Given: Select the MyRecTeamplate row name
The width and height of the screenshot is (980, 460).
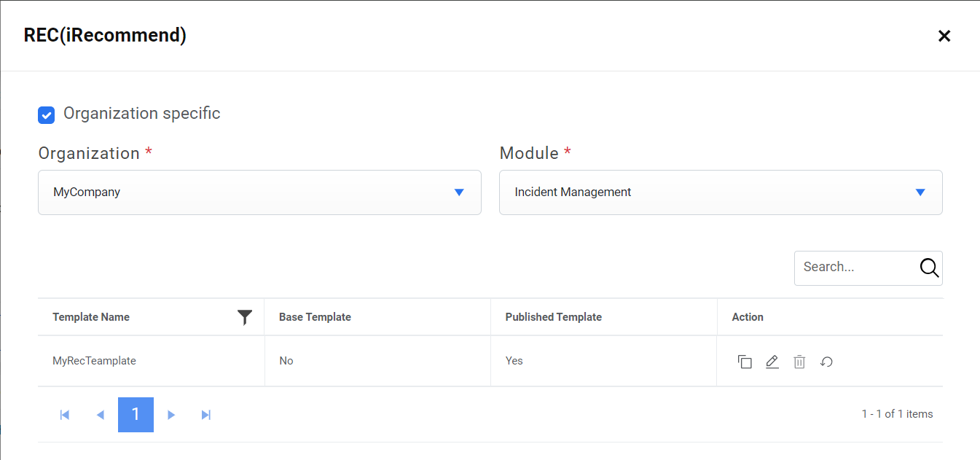Looking at the screenshot, I should (94, 361).
